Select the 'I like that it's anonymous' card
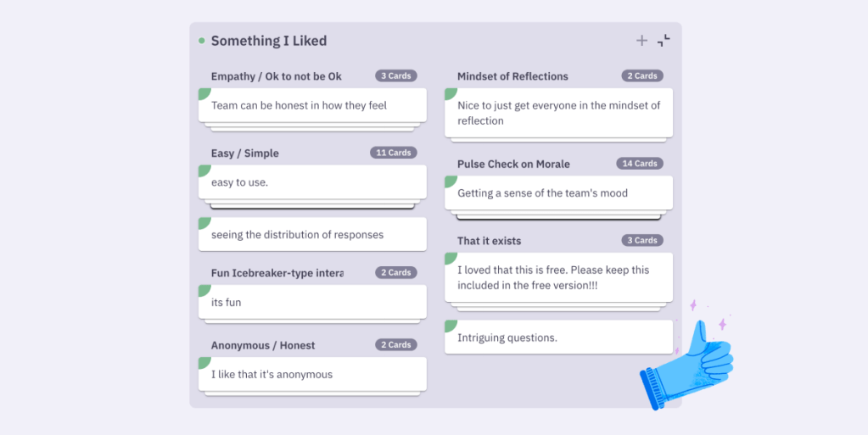The image size is (868, 435). [x=312, y=374]
